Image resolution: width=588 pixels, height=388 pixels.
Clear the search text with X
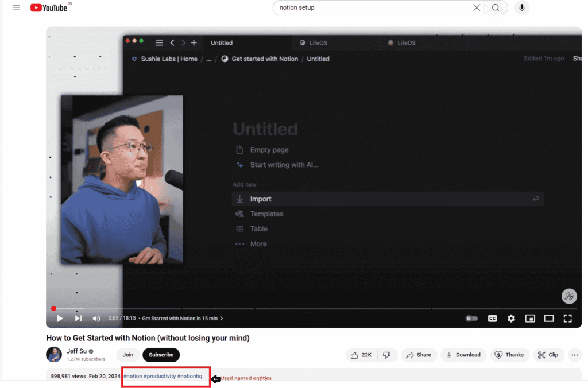(477, 7)
